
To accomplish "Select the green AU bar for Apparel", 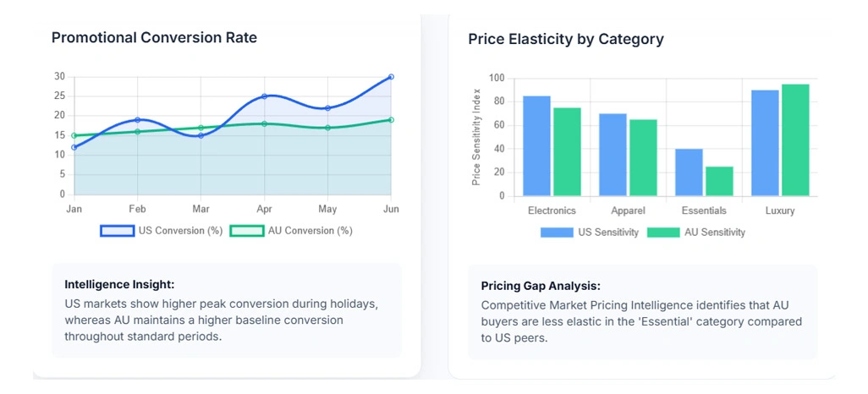I will click(643, 157).
